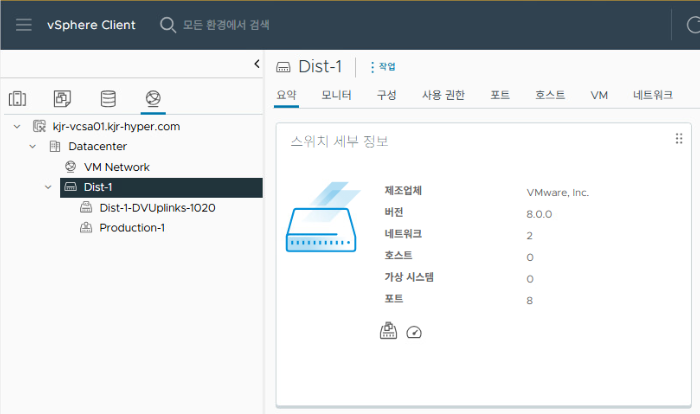Click the vSphere Client title
This screenshot has height=414, width=700.
(91, 25)
